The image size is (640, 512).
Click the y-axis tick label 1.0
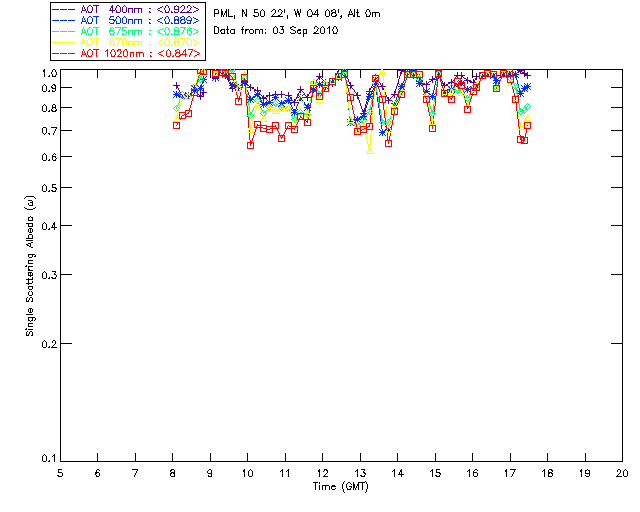click(47, 73)
